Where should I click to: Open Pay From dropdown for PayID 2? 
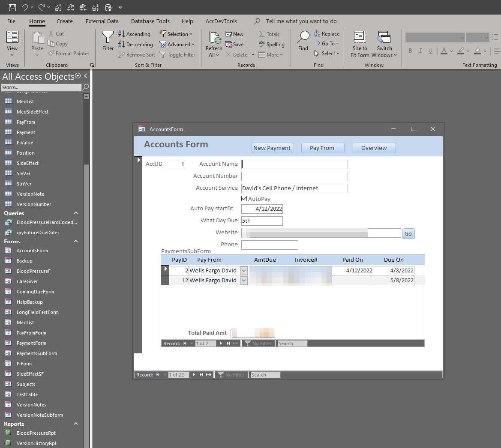pos(244,271)
